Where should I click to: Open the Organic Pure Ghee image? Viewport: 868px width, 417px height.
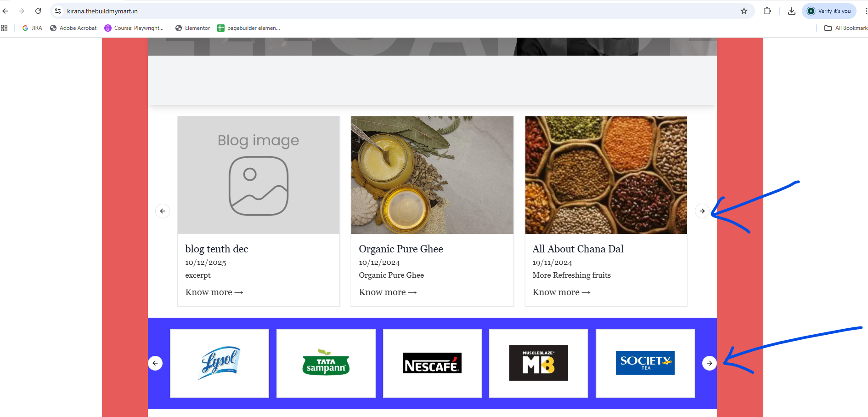coord(432,175)
